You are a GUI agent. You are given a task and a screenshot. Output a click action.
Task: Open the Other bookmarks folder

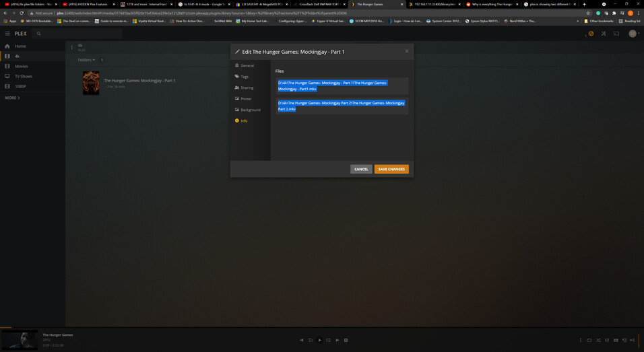point(599,21)
